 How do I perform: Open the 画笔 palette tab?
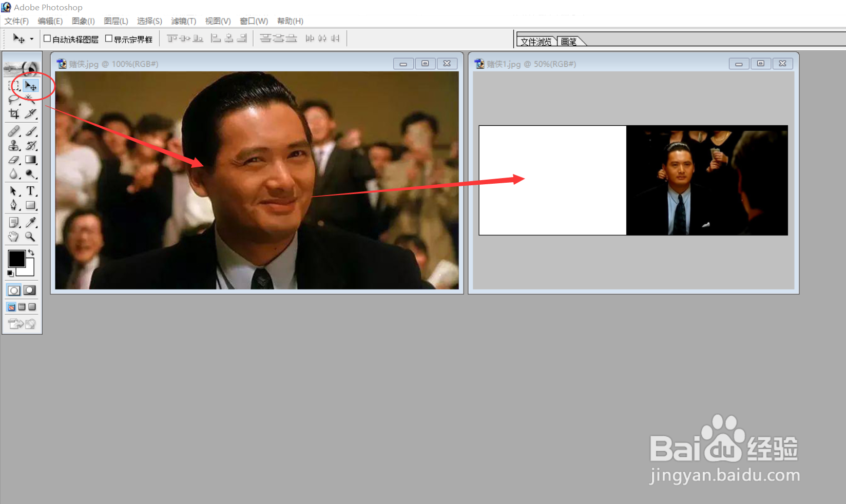click(x=569, y=42)
